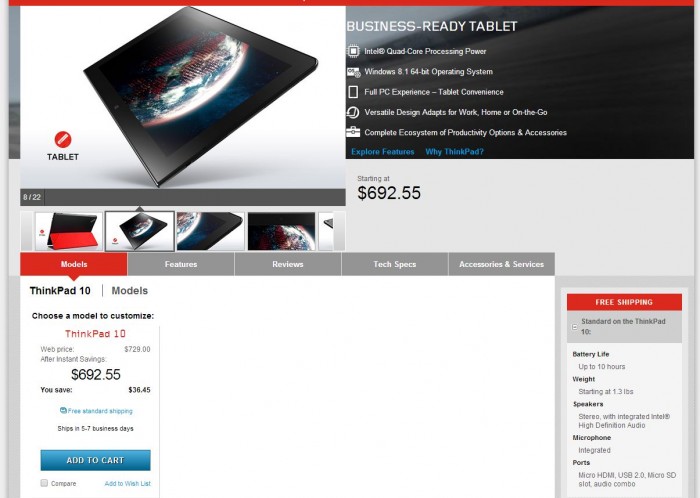Collapse the Standard on the ThinkPad 10 section

(575, 327)
